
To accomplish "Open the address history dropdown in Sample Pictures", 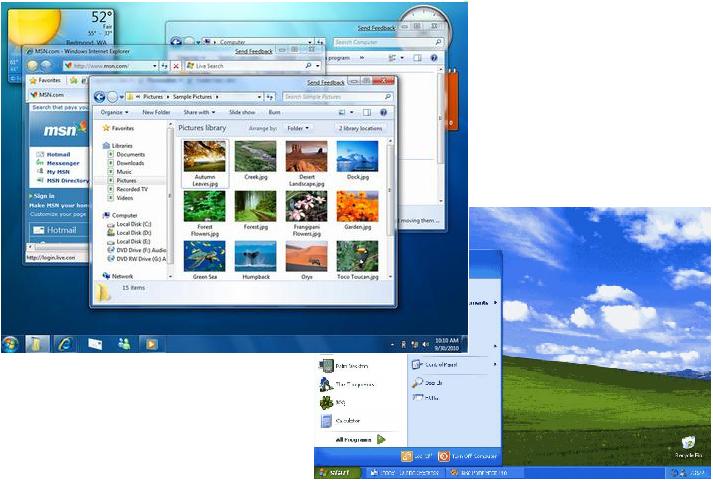I will click(259, 97).
